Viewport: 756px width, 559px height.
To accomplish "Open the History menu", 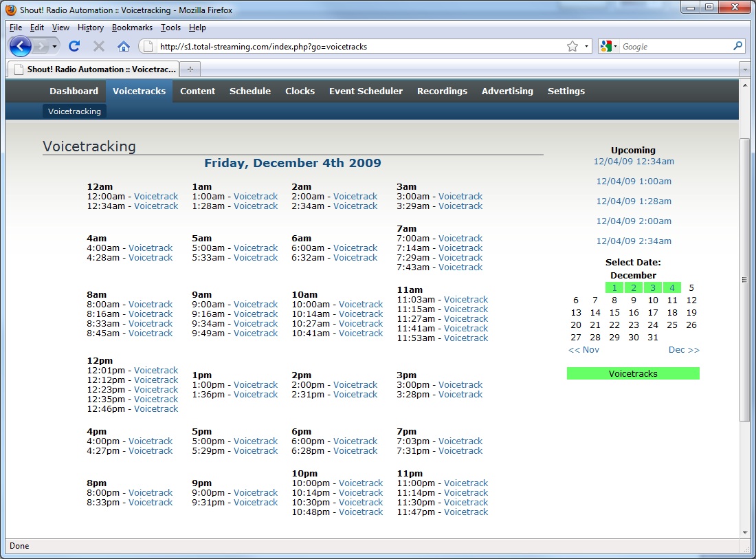I will tap(91, 28).
